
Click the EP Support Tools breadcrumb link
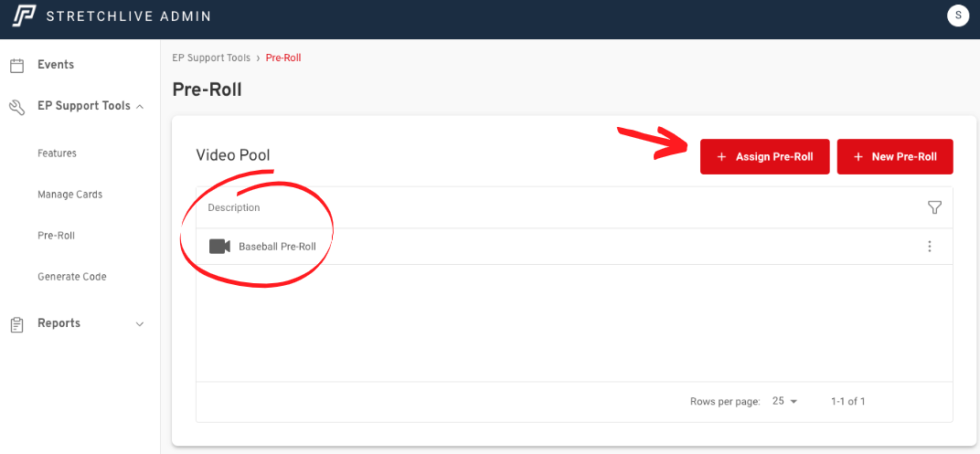pos(211,58)
